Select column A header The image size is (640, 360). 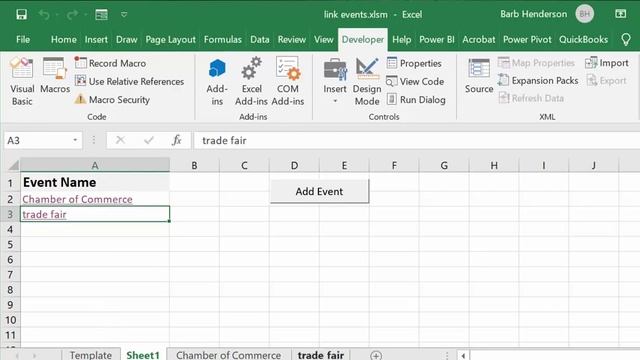[95, 165]
